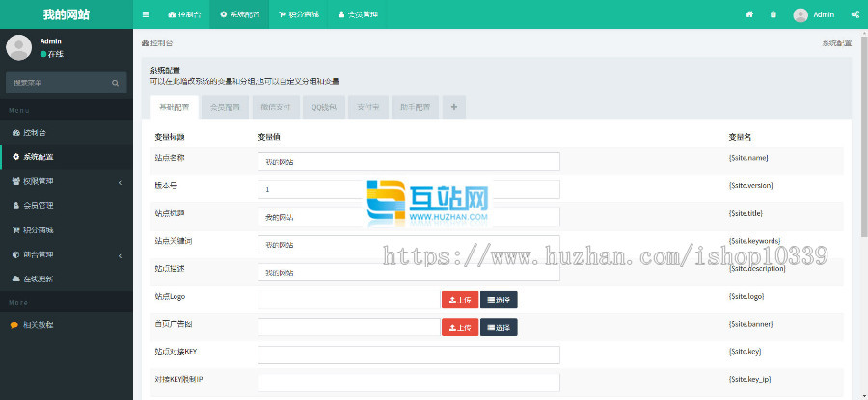Click the user icon beside sidebar 会员管理
The image size is (868, 400).
pyautogui.click(x=16, y=206)
